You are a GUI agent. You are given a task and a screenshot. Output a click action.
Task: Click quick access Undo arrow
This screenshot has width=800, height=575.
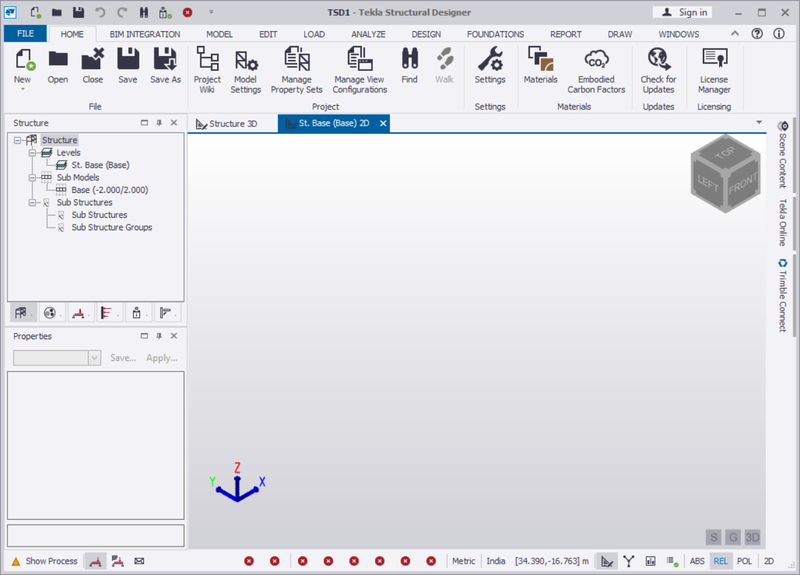point(100,12)
